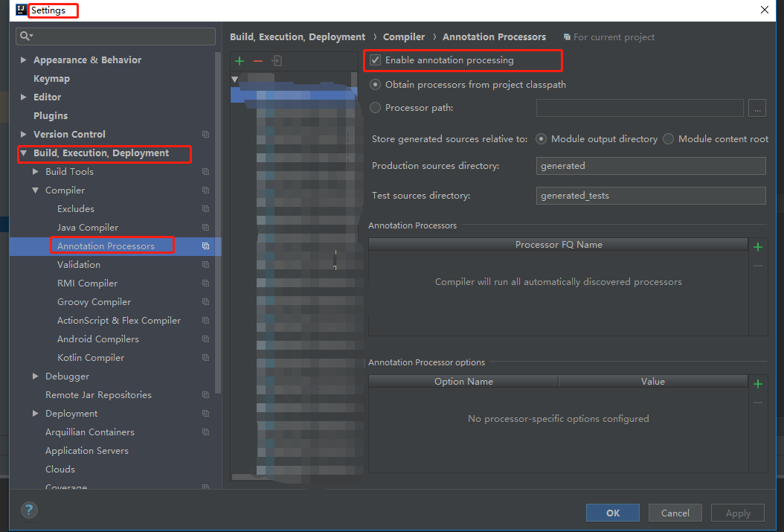Image resolution: width=784 pixels, height=532 pixels.
Task: Click the Apply button
Action: tap(738, 513)
